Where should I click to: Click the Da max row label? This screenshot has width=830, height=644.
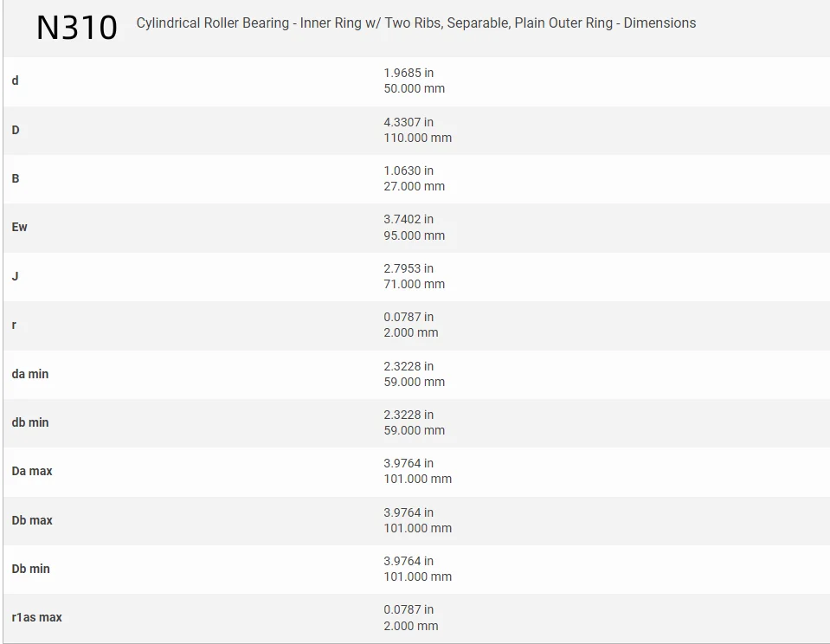pyautogui.click(x=32, y=471)
